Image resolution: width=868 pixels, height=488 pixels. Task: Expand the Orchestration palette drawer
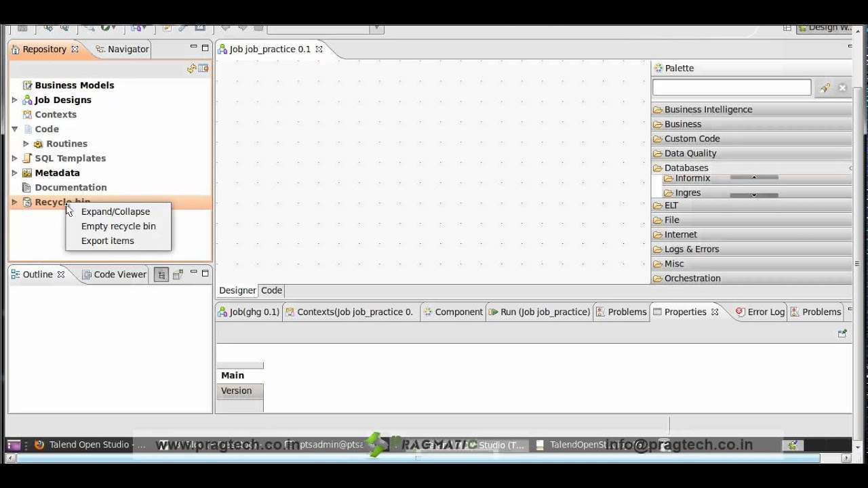click(751, 279)
